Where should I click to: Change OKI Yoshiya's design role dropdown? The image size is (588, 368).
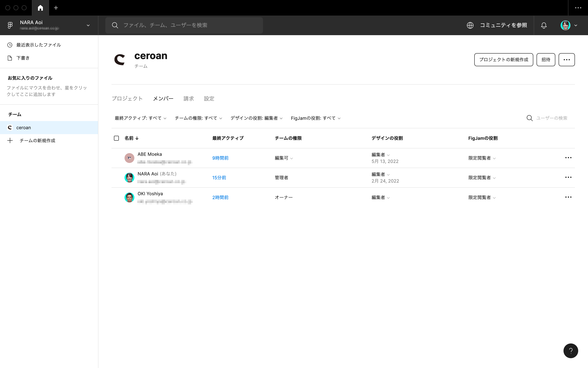point(381,197)
